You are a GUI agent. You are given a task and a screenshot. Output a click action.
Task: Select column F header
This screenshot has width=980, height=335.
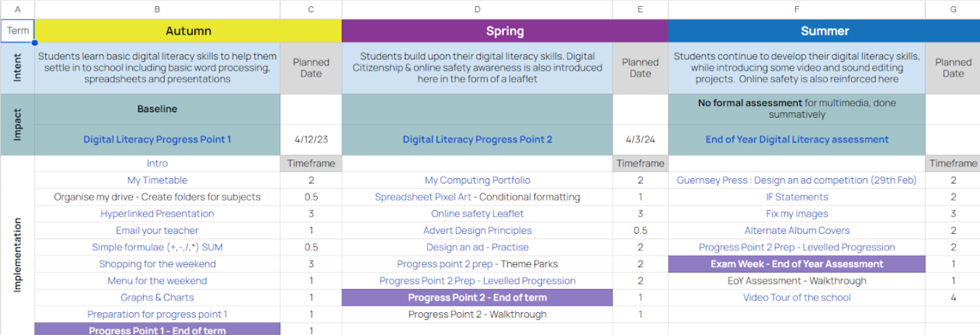[x=797, y=9]
